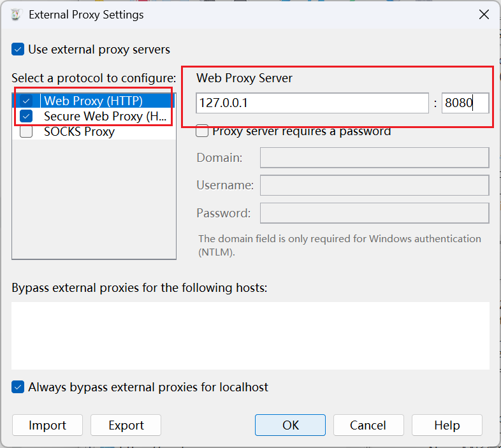
Task: Select the Web Proxy (HTTP) protocol row
Action: (x=94, y=101)
